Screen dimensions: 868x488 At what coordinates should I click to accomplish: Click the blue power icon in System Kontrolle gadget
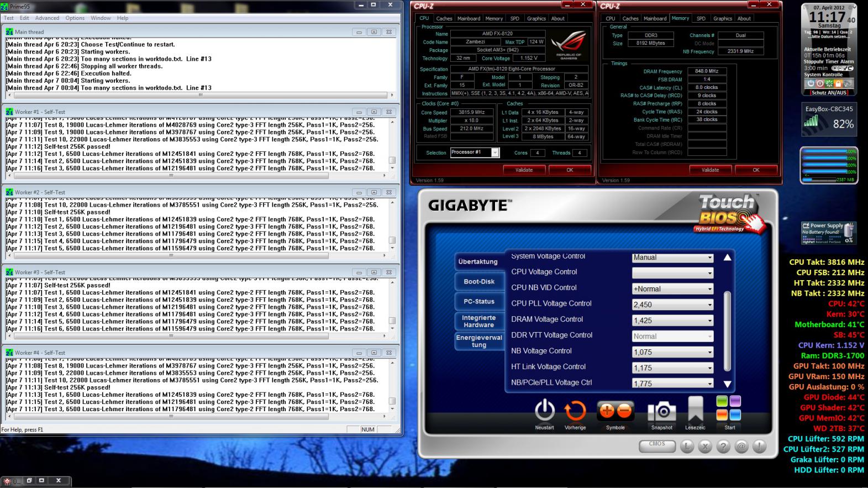pos(811,83)
